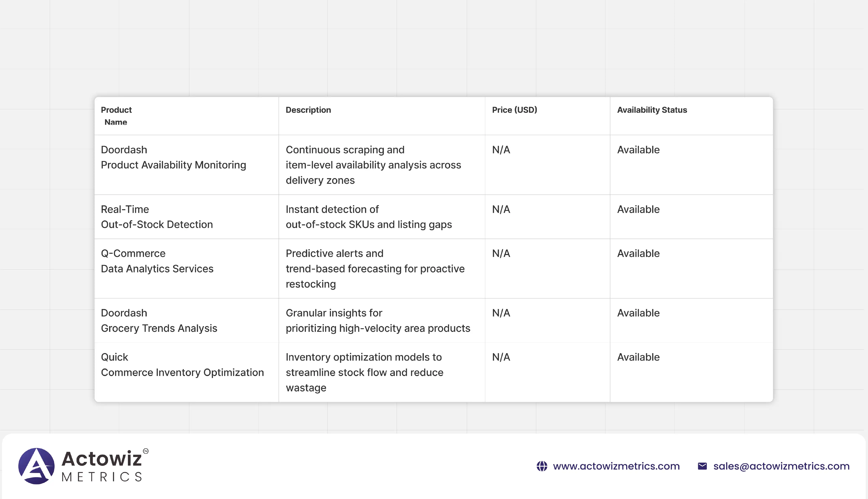Viewport: 868px width, 499px height.
Task: Click the Product Name column header
Action: click(116, 116)
